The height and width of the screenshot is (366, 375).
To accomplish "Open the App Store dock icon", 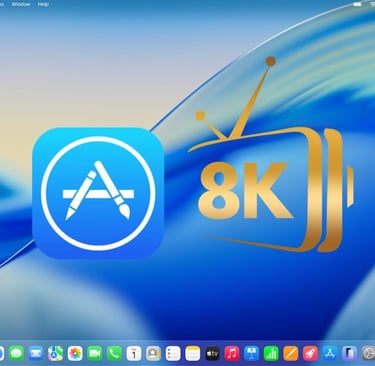I will 330,353.
